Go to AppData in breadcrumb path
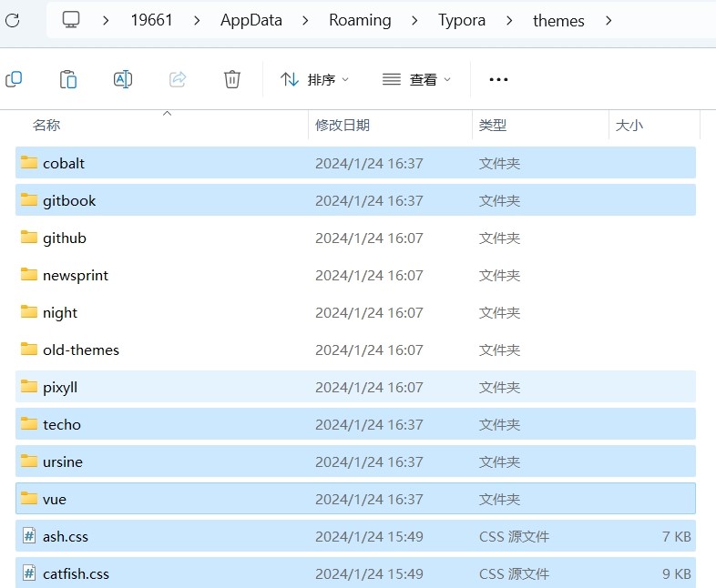Viewport: 716px width, 588px height. (x=251, y=20)
